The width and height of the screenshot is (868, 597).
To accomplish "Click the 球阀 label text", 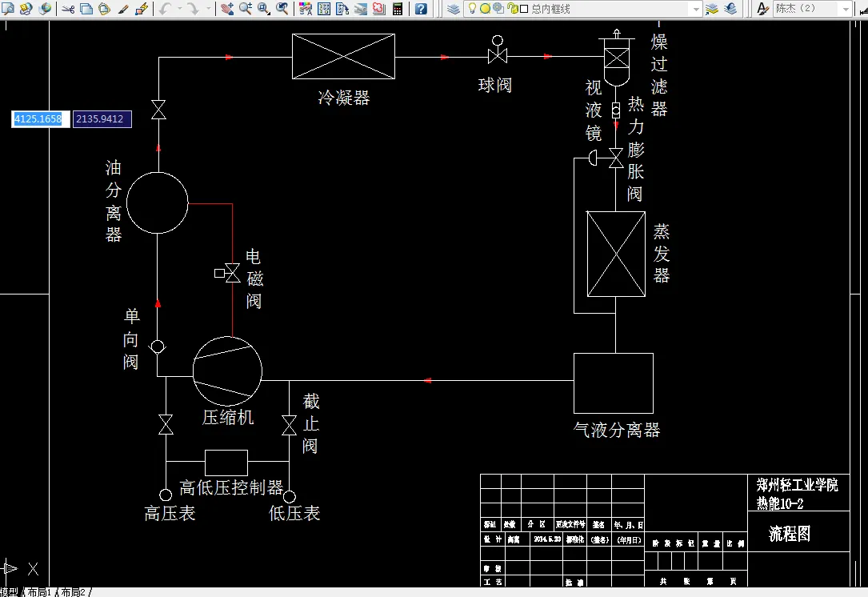I will coord(495,86).
